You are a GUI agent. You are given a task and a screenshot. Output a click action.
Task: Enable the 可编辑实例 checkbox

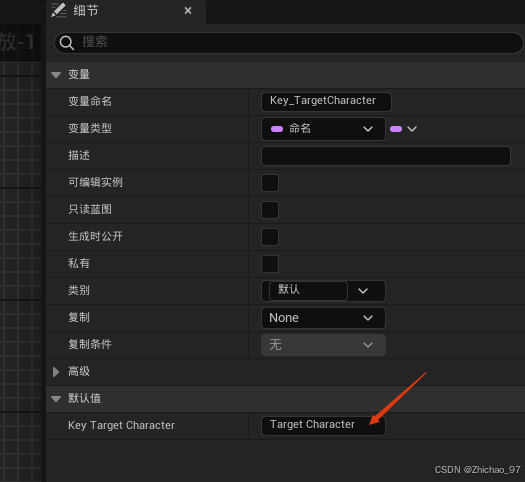click(270, 183)
